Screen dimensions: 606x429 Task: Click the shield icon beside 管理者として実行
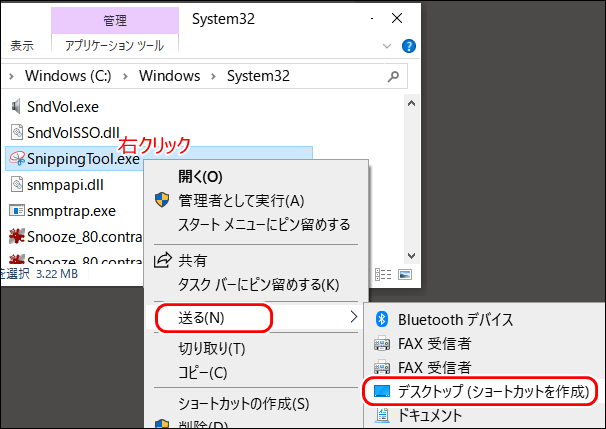(162, 200)
